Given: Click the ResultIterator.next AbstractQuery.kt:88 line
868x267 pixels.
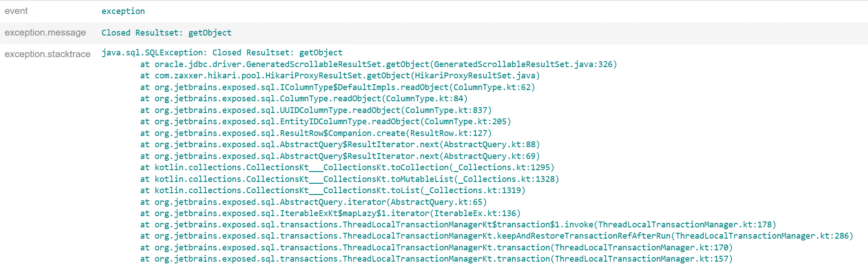Looking at the screenshot, I should click(340, 145).
